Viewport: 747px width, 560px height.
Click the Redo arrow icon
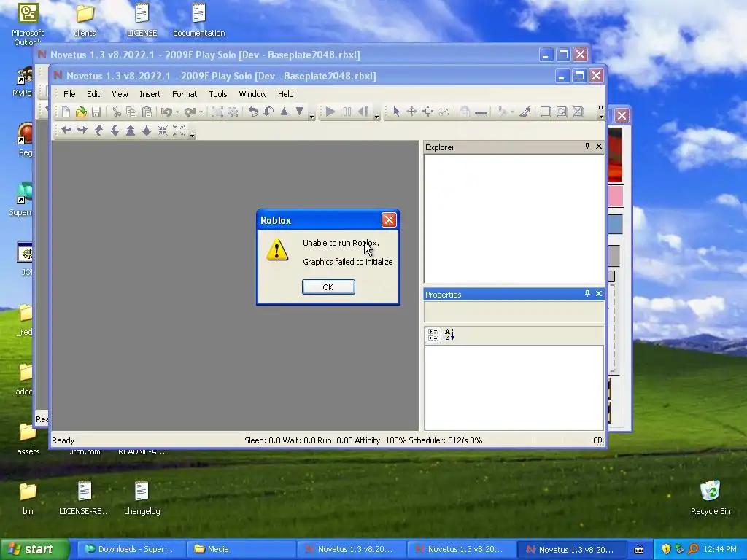pos(190,112)
